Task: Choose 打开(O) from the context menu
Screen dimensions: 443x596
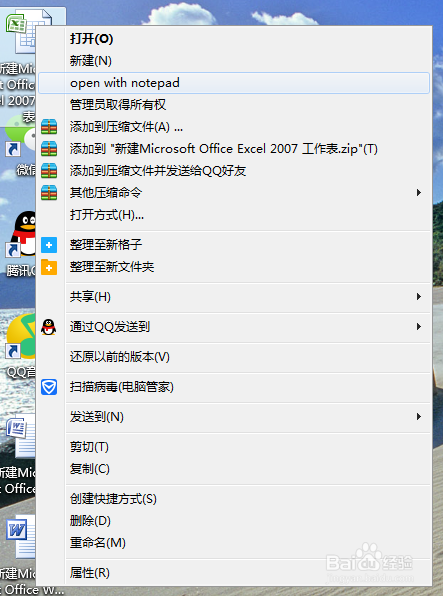Action: [x=234, y=39]
